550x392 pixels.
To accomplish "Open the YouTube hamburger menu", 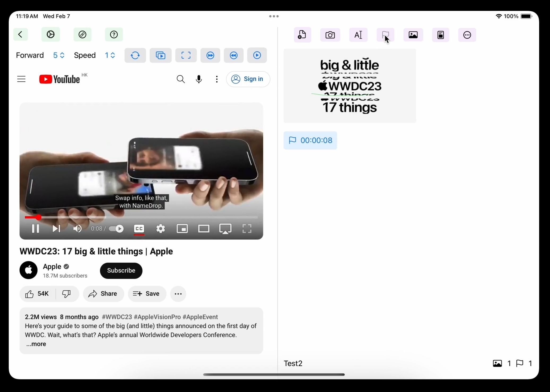I will point(21,79).
